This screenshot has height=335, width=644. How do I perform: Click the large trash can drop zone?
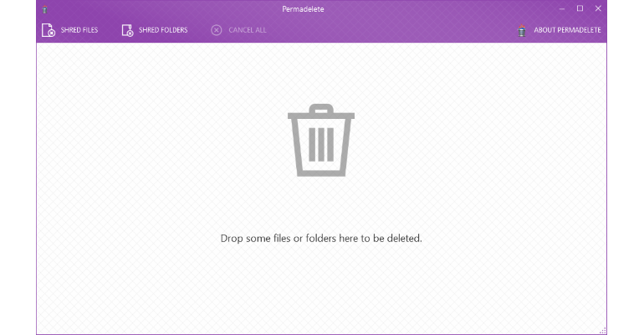point(321,140)
